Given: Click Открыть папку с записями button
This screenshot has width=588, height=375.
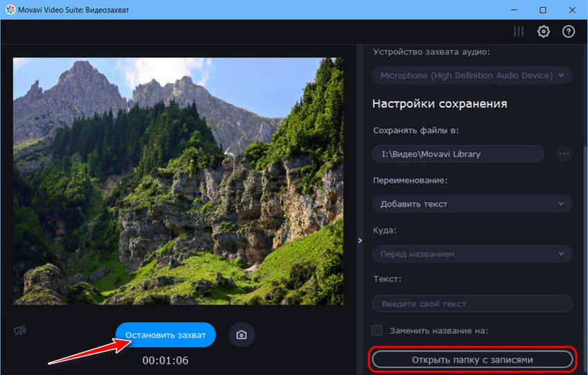Looking at the screenshot, I should tap(472, 360).
